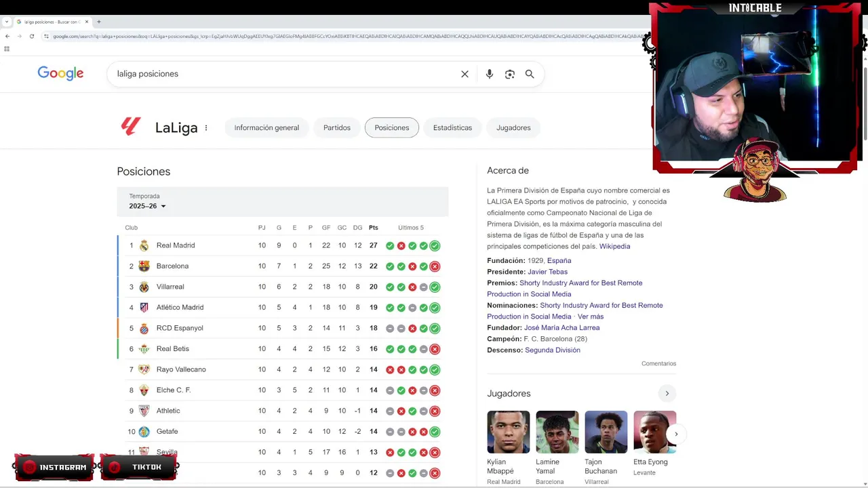The height and width of the screenshot is (488, 868).
Task: Click the Getafe team name
Action: pos(167,432)
